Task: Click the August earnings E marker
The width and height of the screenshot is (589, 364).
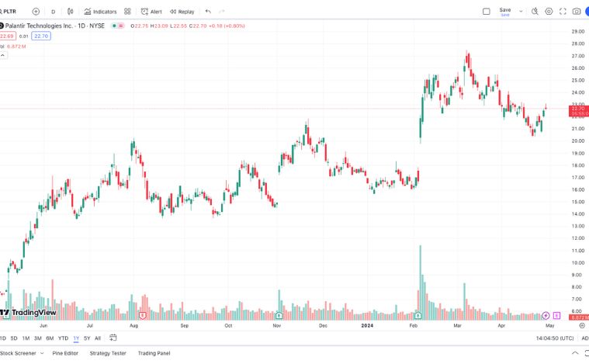Action: pos(142,316)
